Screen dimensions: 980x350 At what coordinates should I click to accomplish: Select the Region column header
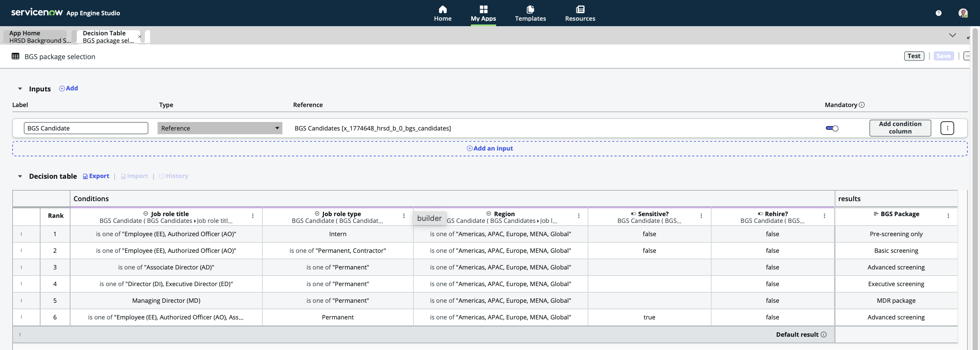501,217
